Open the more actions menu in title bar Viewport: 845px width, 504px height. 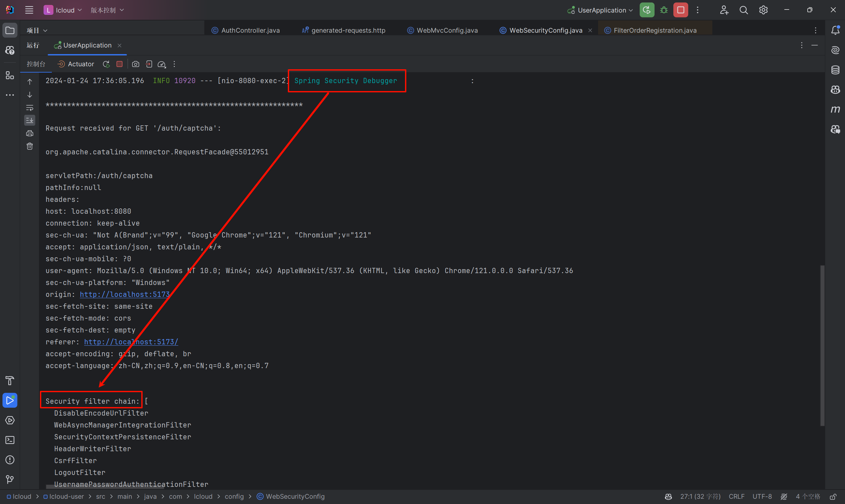pos(697,10)
